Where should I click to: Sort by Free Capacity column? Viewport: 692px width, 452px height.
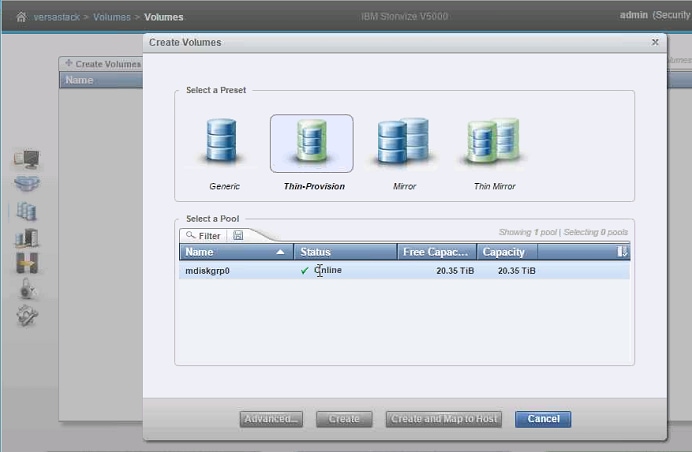436,252
